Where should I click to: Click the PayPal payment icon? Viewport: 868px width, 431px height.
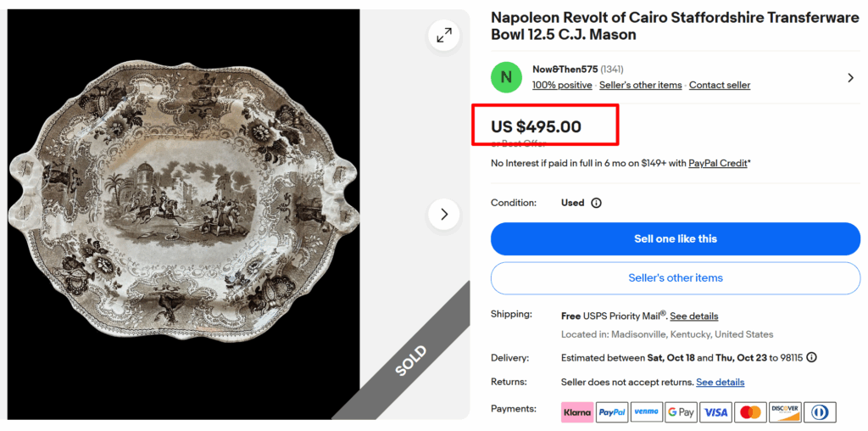point(612,412)
